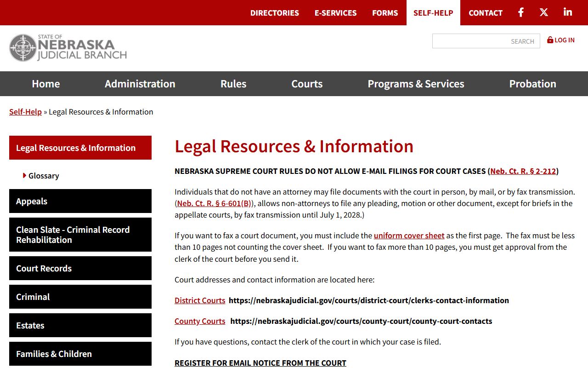Click the Log In lock link
The width and height of the screenshot is (588, 368).
click(x=561, y=40)
